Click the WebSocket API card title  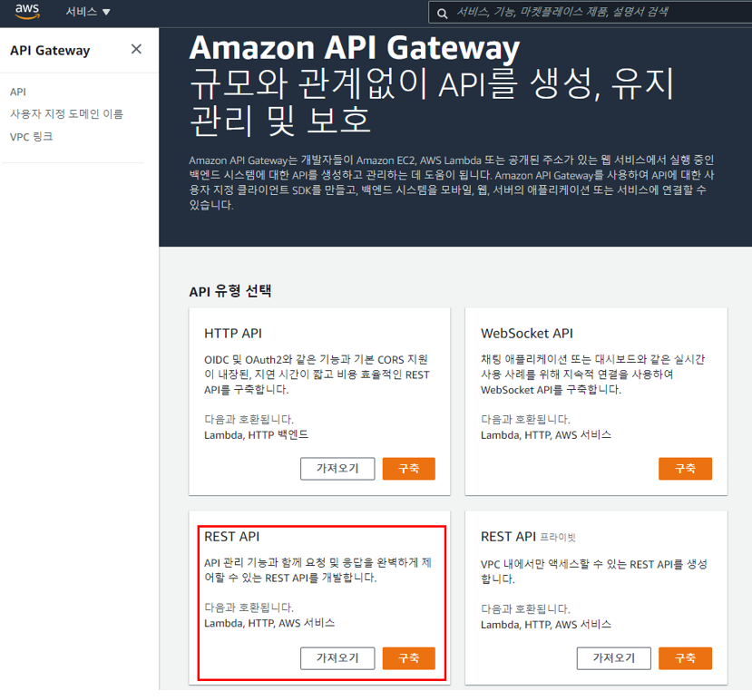(527, 333)
